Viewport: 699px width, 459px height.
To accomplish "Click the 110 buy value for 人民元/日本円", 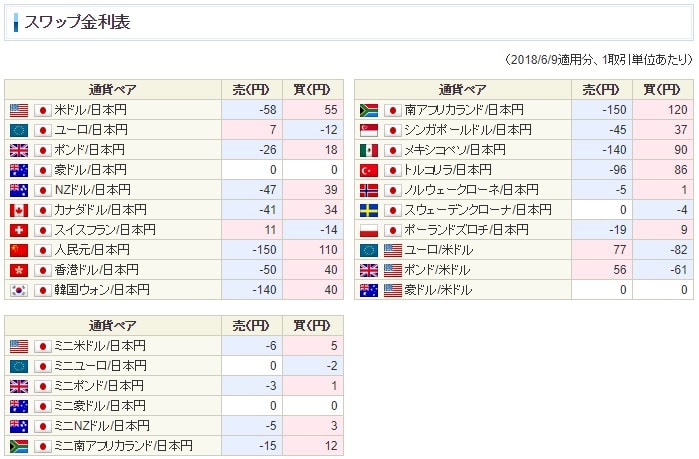I will tap(328, 250).
